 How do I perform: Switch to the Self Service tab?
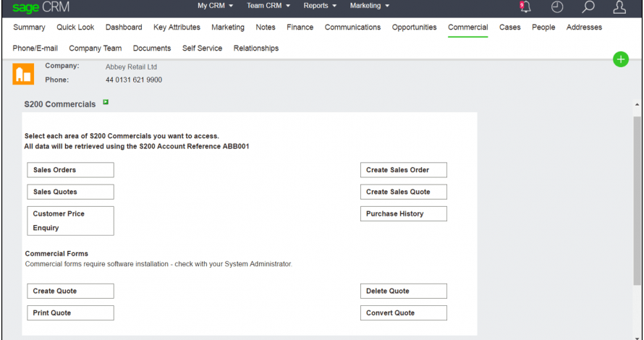[x=202, y=48]
